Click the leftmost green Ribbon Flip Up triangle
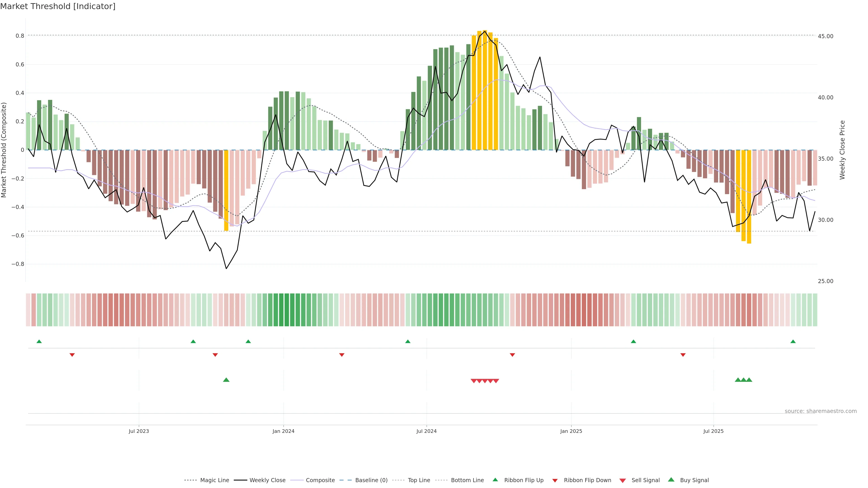Viewport: 868px width, 488px height. coord(39,342)
